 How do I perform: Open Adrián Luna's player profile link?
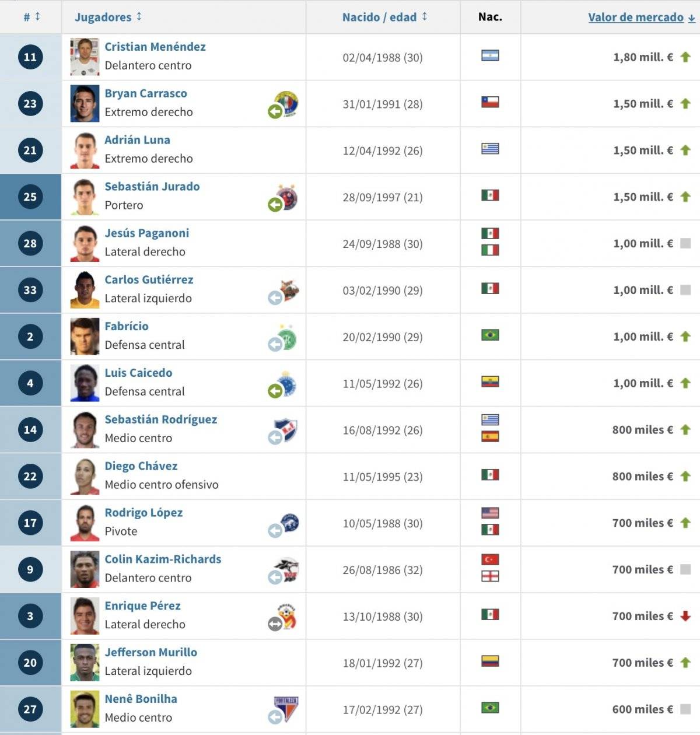click(x=138, y=140)
